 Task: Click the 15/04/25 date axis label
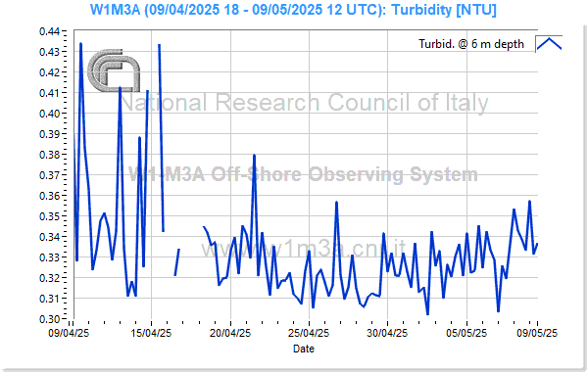click(x=151, y=333)
